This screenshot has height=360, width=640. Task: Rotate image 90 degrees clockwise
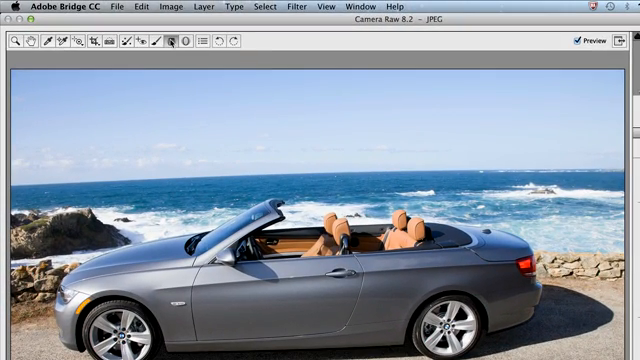coord(234,41)
